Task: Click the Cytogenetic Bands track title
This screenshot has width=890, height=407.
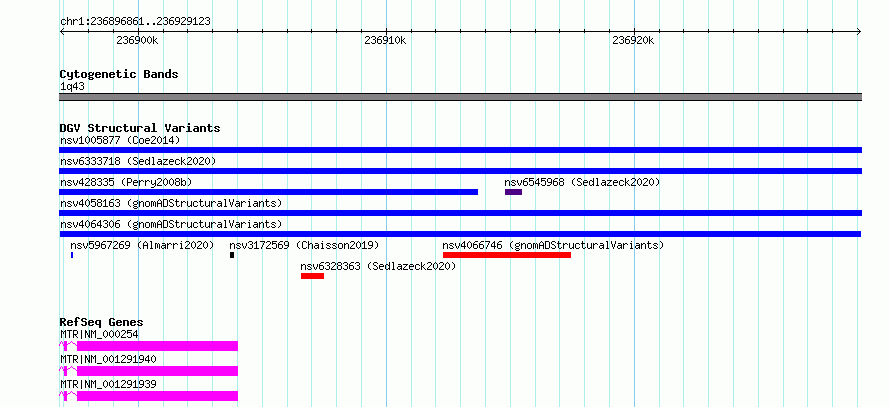Action: coord(119,74)
